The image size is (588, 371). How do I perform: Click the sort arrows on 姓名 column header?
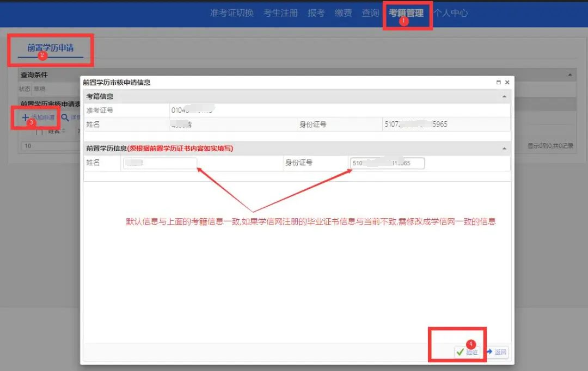[63, 131]
